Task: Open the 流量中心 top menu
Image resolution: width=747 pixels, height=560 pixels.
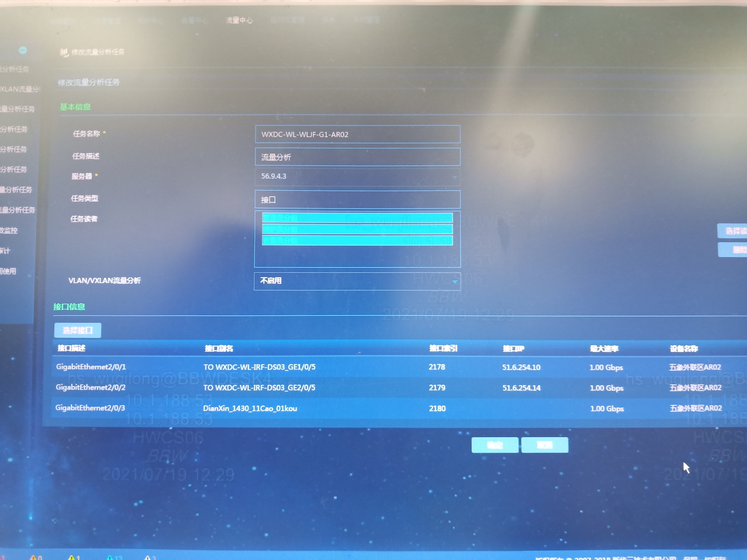Action: (x=239, y=20)
